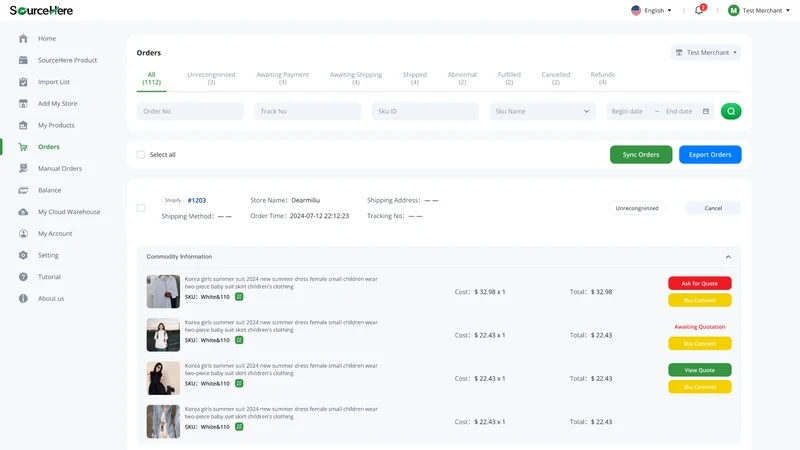800x450 pixels.
Task: Switch to the Unrecognized (3) tab
Action: (x=211, y=78)
